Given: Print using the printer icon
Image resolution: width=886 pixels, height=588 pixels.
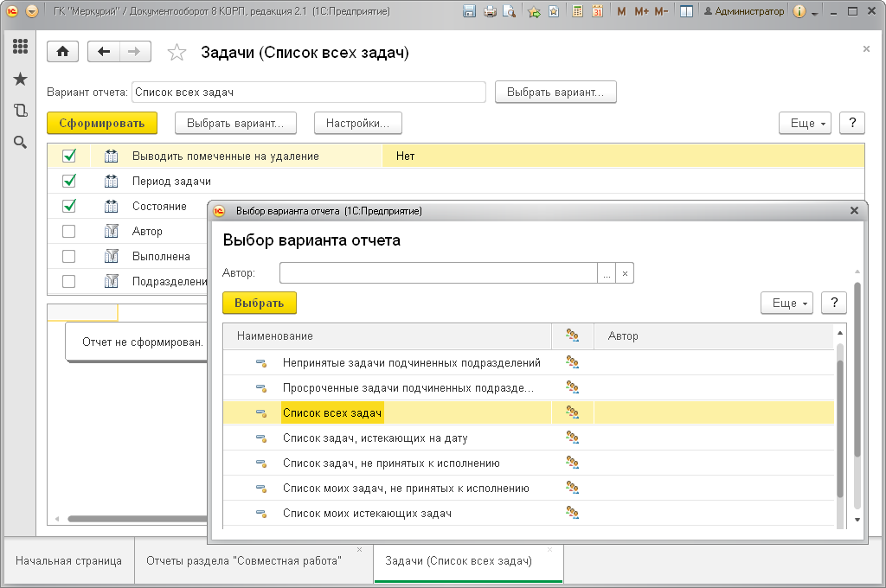Looking at the screenshot, I should (490, 11).
